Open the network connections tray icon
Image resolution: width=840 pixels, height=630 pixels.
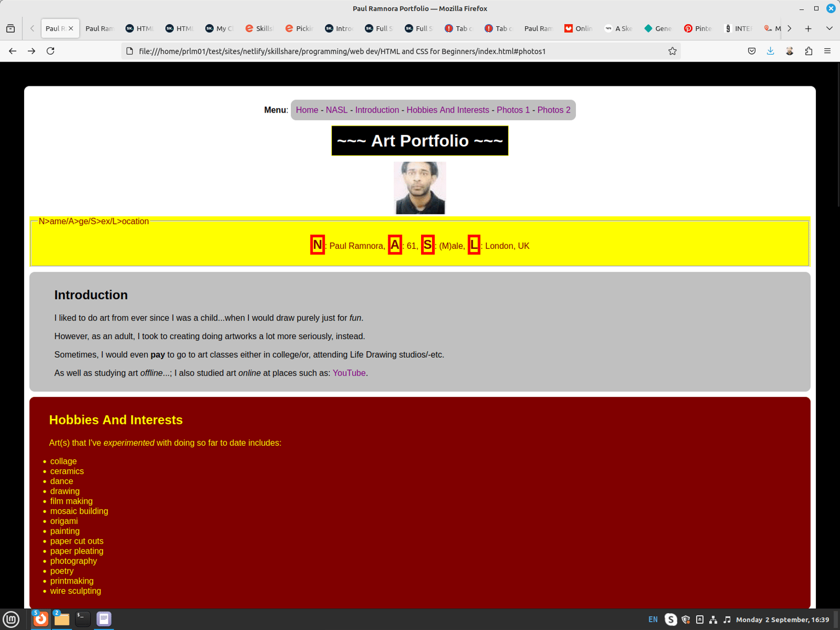coord(713,620)
